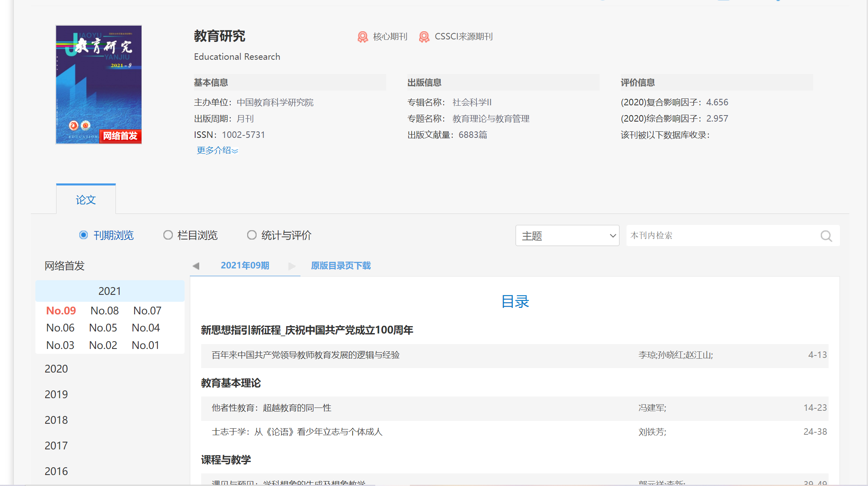Click composite impact factor 4.656
Image resolution: width=868 pixels, height=486 pixels.
pyautogui.click(x=717, y=102)
